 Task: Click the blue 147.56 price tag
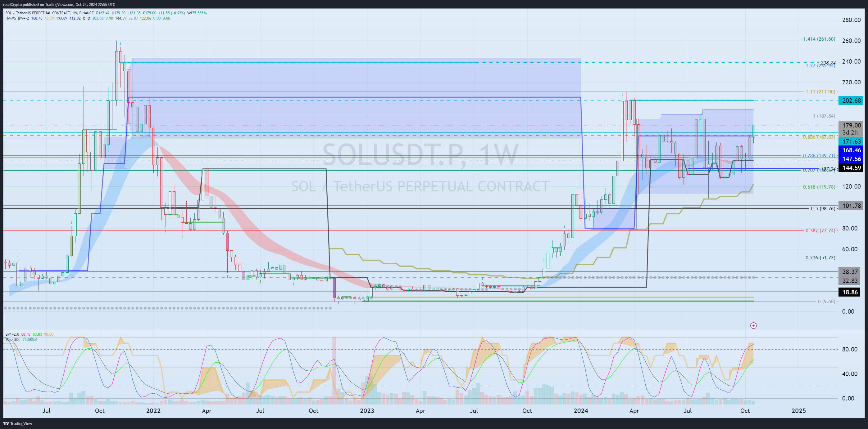(851, 159)
